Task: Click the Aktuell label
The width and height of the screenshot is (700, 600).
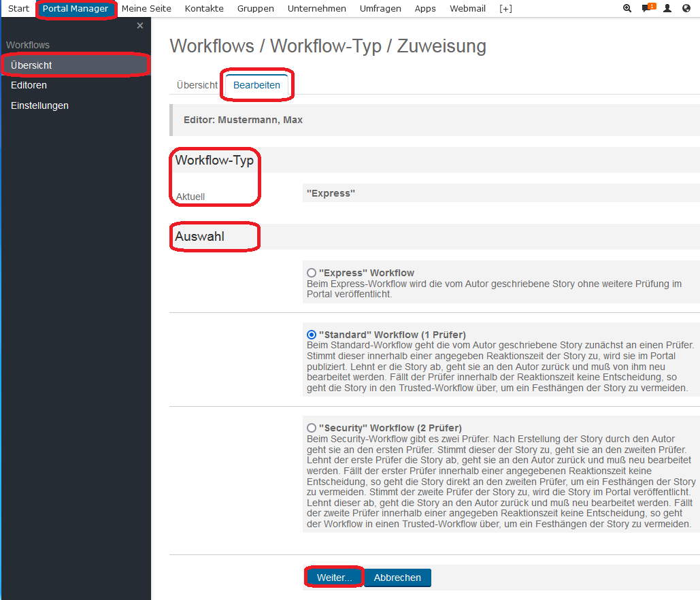Action: point(190,197)
